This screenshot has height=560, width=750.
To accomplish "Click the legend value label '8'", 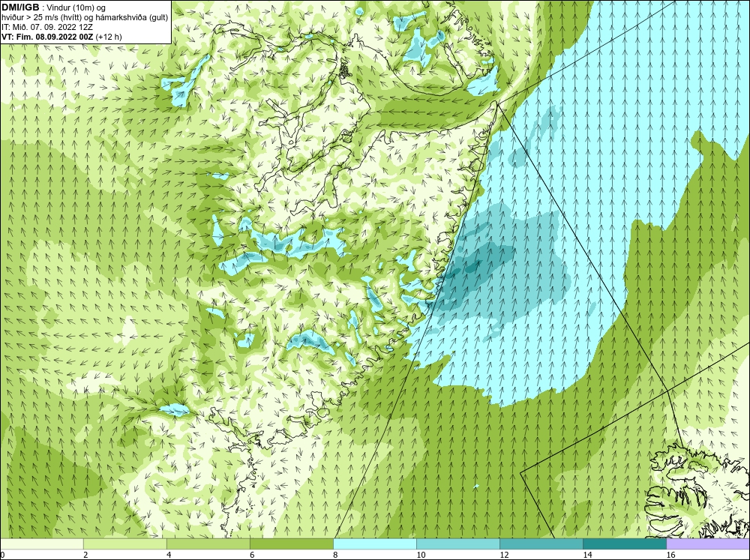I will 335,555.
